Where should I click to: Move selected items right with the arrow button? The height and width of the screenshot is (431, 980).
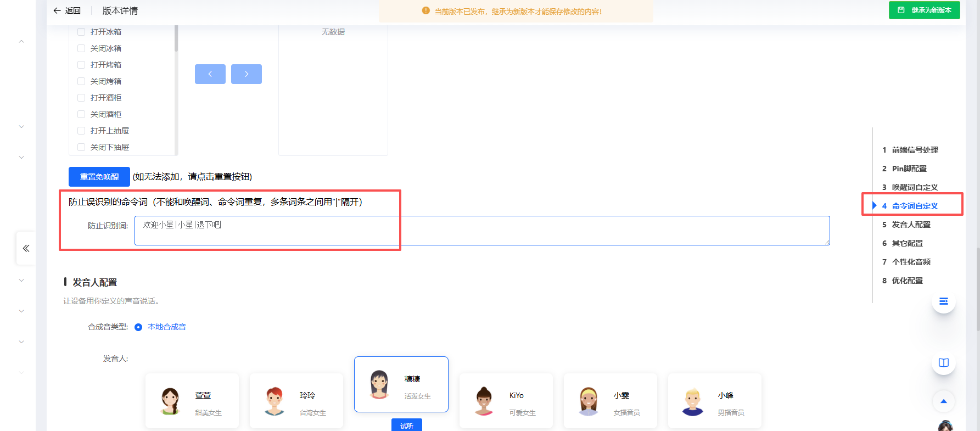point(247,74)
